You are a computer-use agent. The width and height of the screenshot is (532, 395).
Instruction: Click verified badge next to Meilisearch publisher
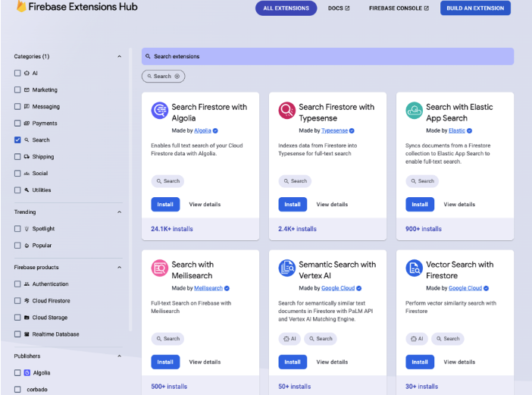[227, 288]
